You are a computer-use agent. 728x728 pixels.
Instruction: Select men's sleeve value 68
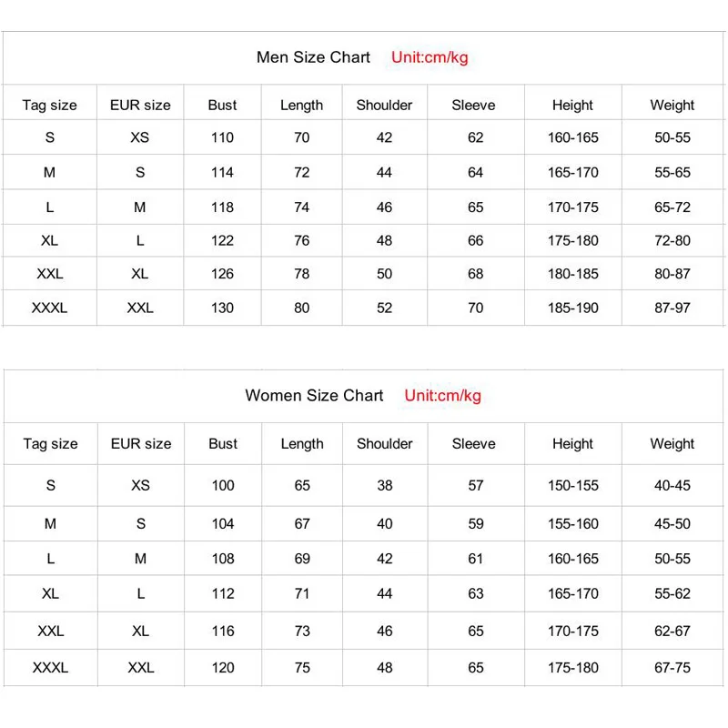(x=475, y=274)
